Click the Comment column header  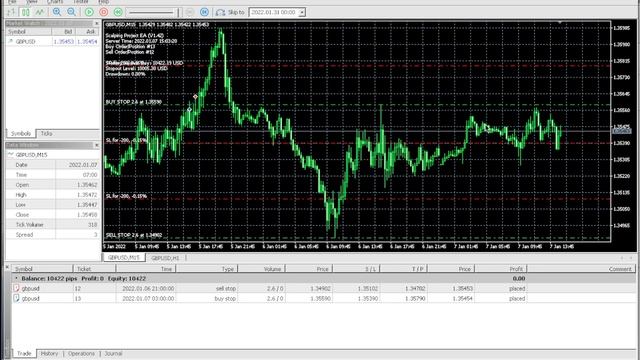582,269
